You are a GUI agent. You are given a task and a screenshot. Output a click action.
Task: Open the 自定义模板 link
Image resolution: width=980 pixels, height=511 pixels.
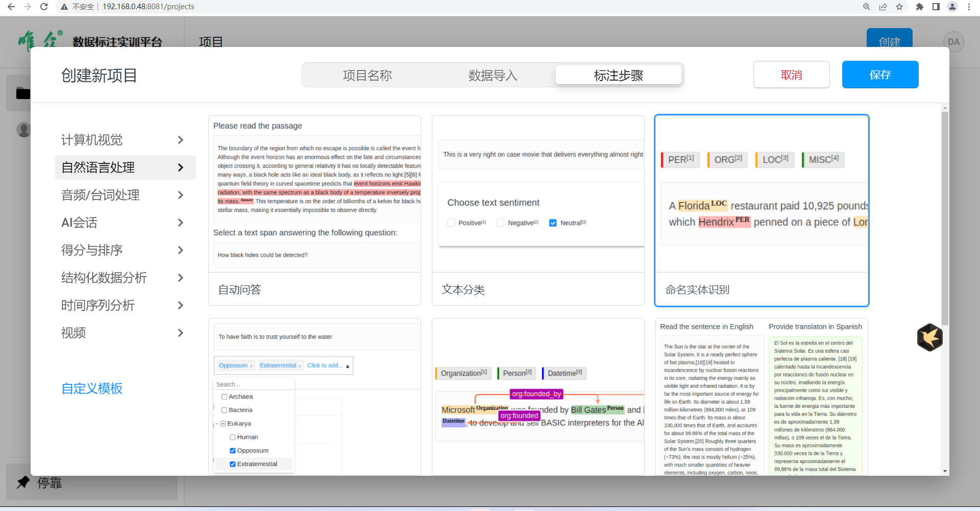tap(92, 388)
